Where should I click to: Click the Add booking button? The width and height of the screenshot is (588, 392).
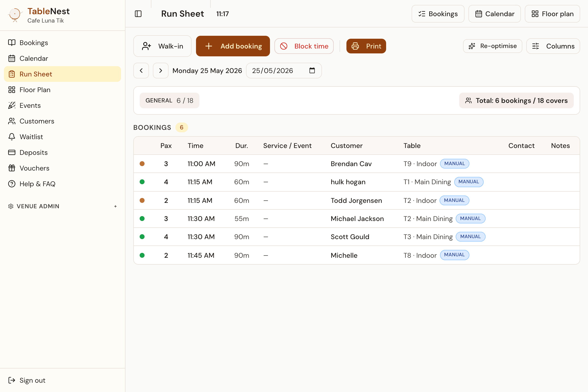pos(233,46)
